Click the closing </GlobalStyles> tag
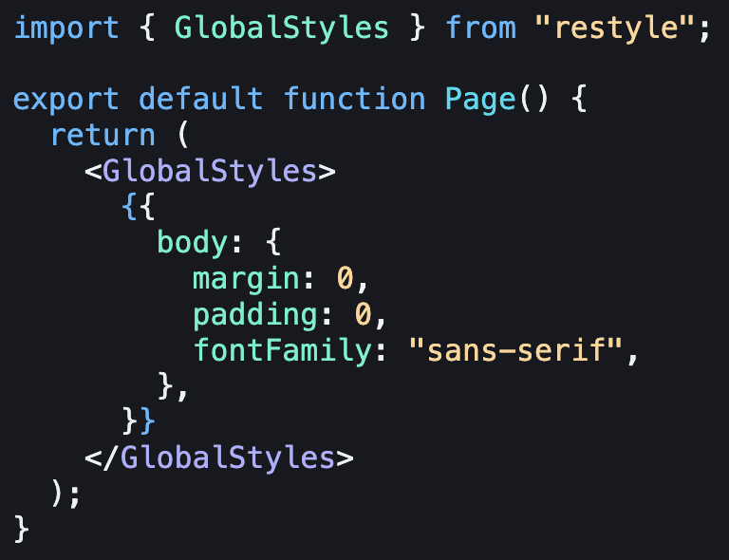This screenshot has width=729, height=560. 219,458
